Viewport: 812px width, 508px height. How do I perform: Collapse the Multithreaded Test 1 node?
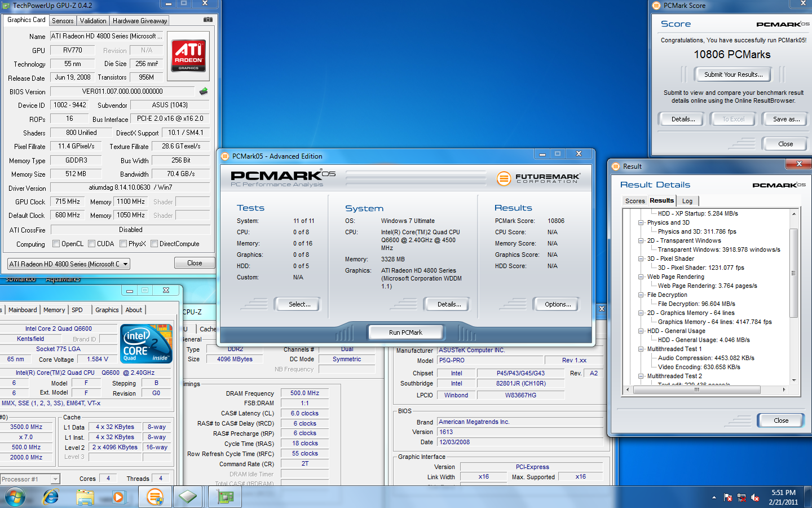click(x=641, y=349)
